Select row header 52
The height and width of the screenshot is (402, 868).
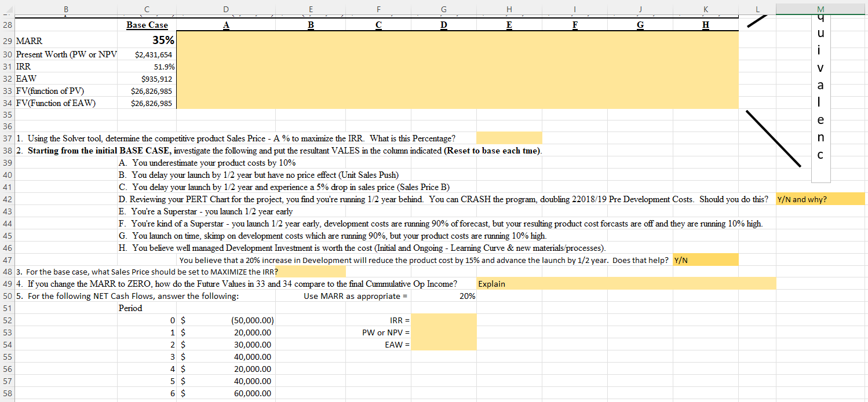point(7,320)
